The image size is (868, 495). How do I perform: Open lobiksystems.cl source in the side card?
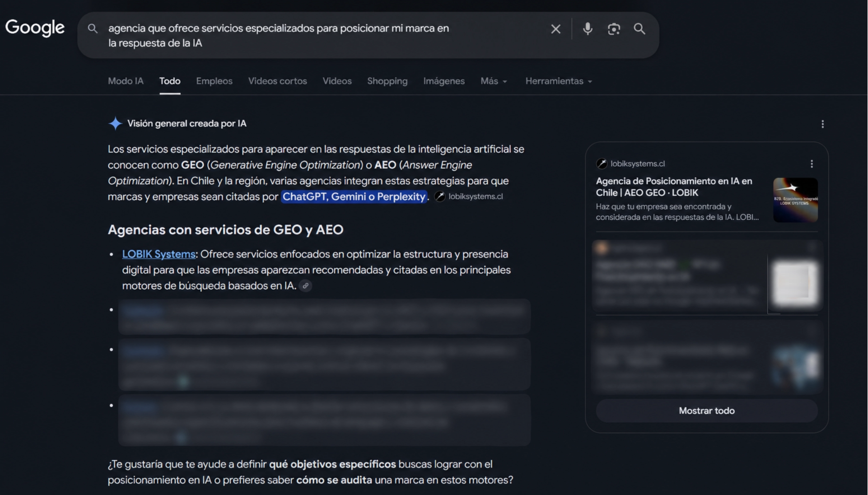(638, 163)
